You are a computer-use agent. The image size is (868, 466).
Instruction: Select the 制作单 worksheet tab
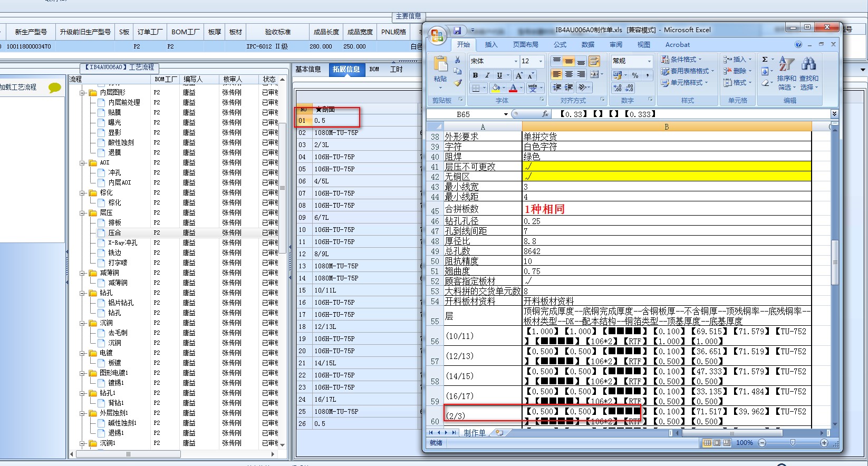point(475,433)
